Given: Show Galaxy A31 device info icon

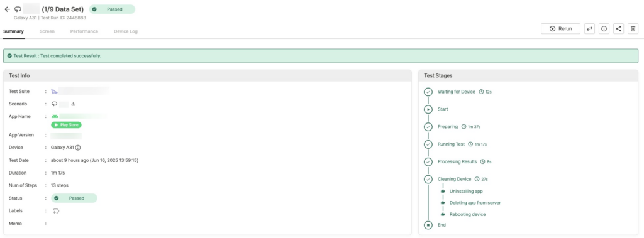Looking at the screenshot, I should 77,148.
